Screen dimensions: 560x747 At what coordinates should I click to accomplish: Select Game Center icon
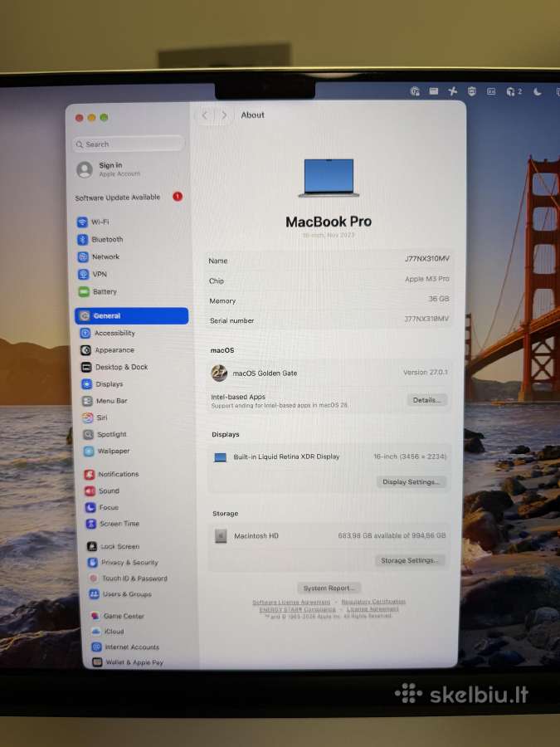95,616
